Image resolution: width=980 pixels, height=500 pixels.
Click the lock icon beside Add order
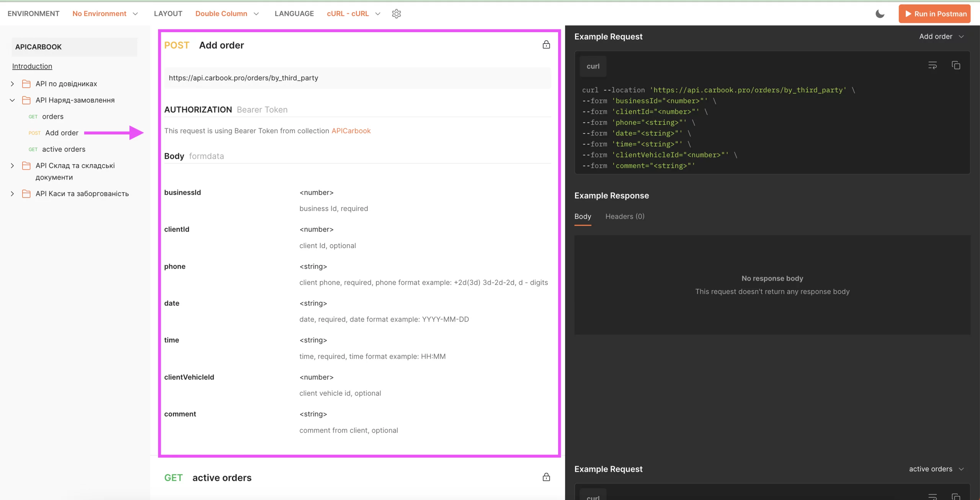click(x=546, y=45)
